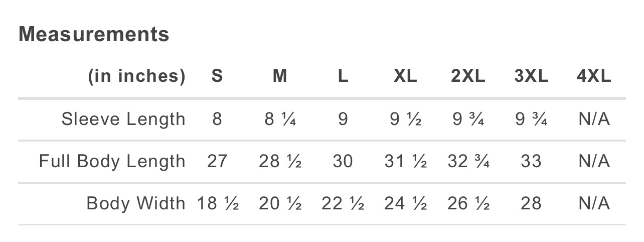Viewport: 644px width, 242px height.
Task: Select the 3XL size column header
Action: click(x=531, y=76)
